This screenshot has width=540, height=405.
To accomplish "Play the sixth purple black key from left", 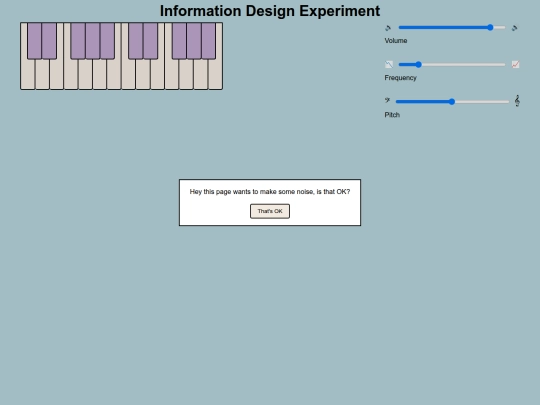I will 136,41.
